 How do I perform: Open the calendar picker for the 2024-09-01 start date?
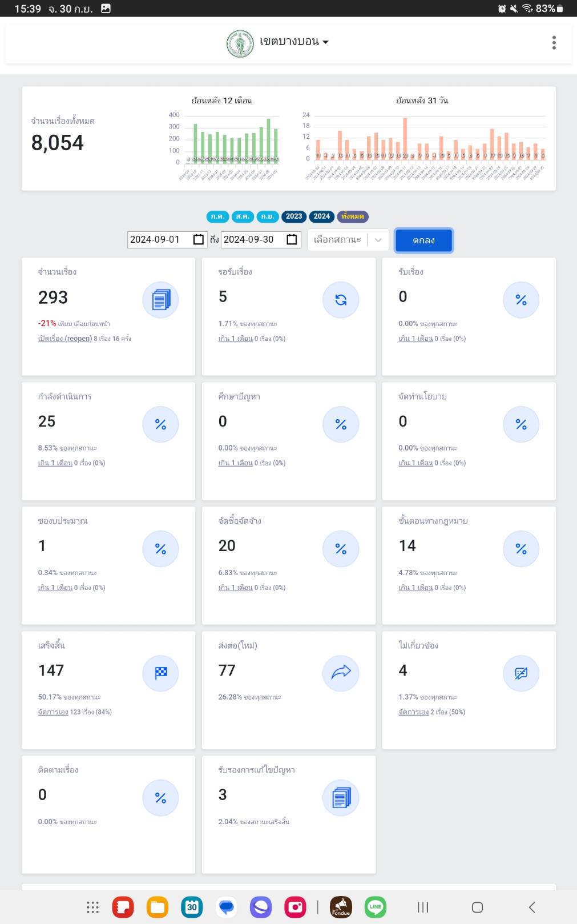click(x=198, y=239)
